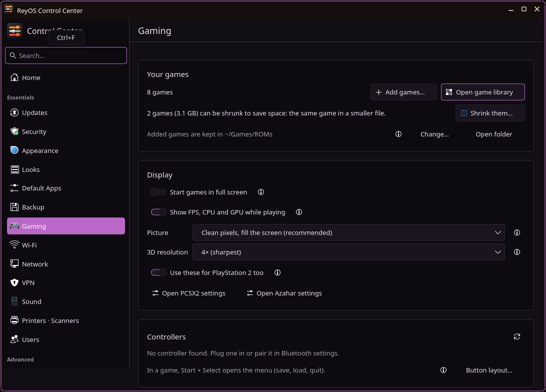
Task: Click the '8 games' text
Action: [160, 92]
